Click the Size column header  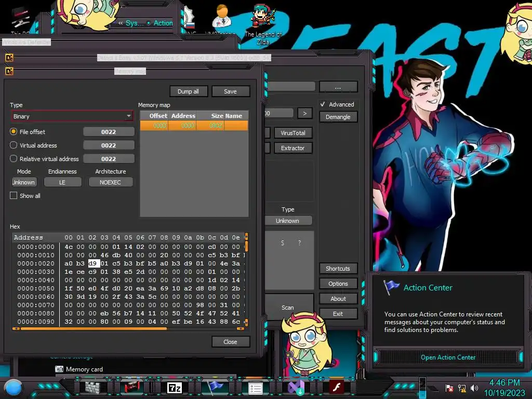pyautogui.click(x=210, y=116)
